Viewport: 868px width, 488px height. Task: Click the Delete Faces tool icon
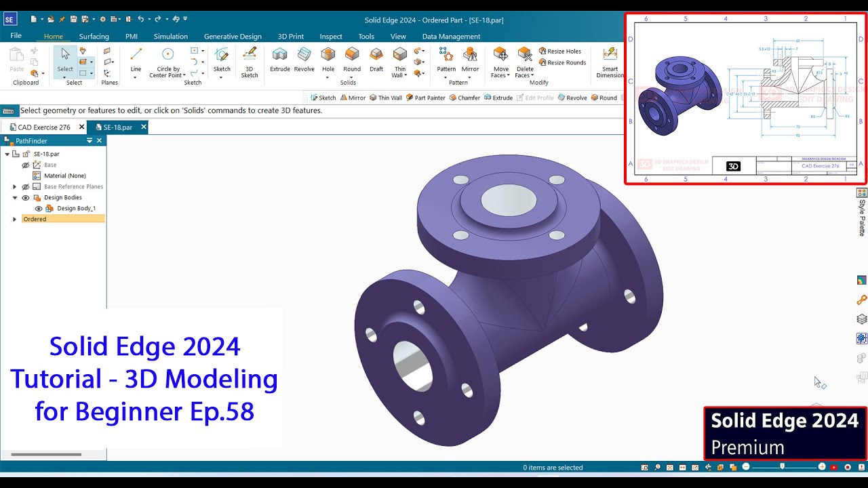(525, 54)
